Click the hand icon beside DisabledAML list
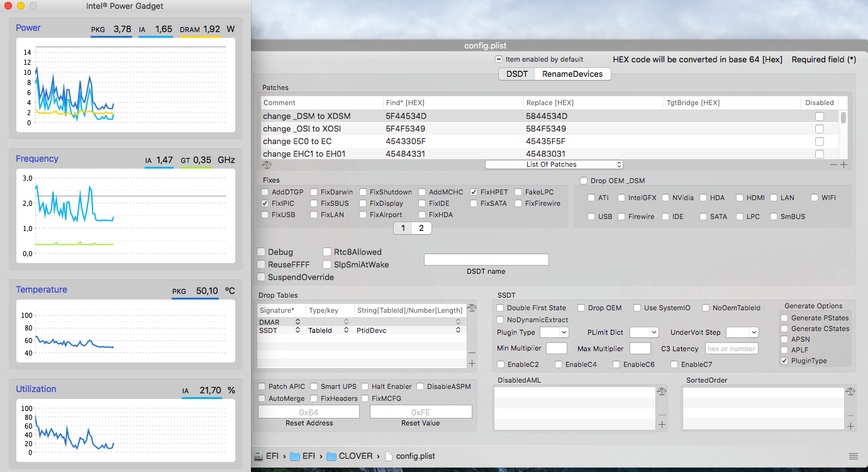The width and height of the screenshot is (868, 472). point(662,392)
